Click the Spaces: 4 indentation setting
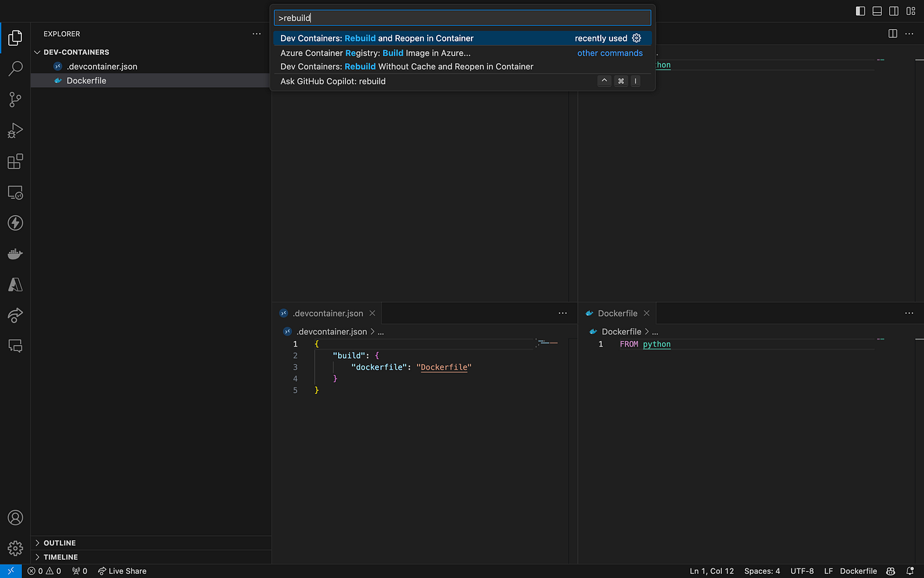 [x=761, y=571]
